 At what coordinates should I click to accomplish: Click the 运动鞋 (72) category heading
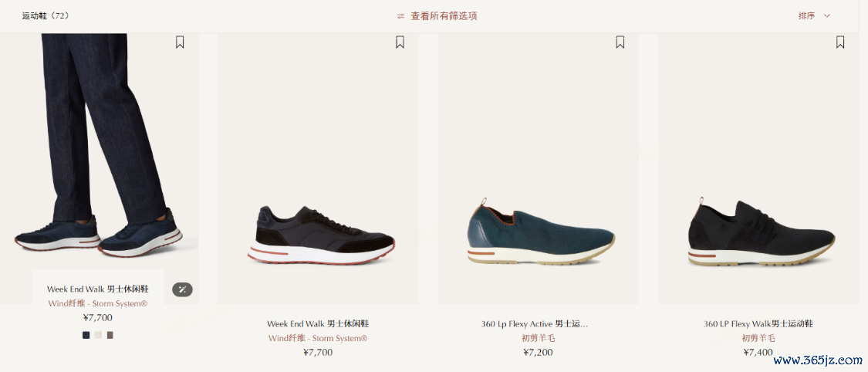coord(46,16)
